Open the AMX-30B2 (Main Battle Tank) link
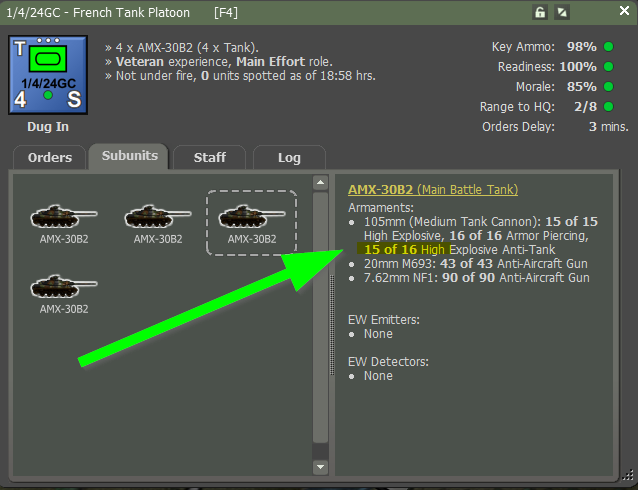638x490 pixels. 433,190
